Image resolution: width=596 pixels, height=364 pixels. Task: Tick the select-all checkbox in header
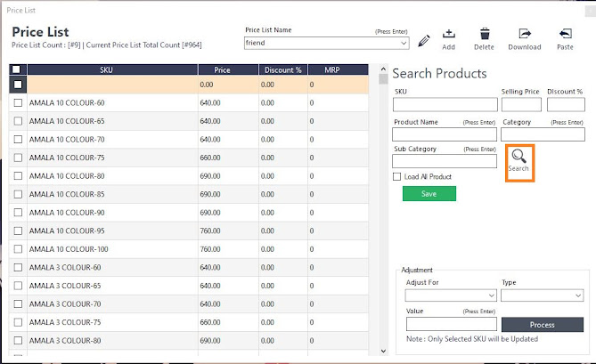click(18, 69)
